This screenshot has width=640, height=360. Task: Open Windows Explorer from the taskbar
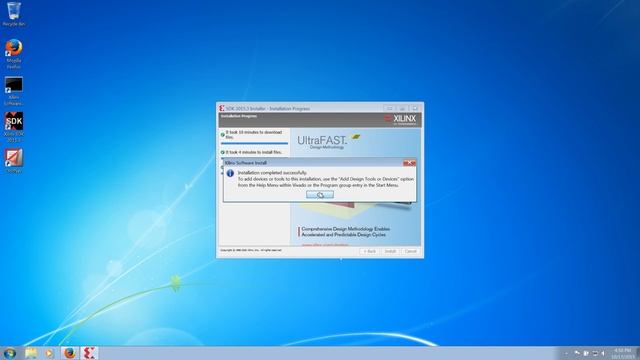[x=31, y=353]
